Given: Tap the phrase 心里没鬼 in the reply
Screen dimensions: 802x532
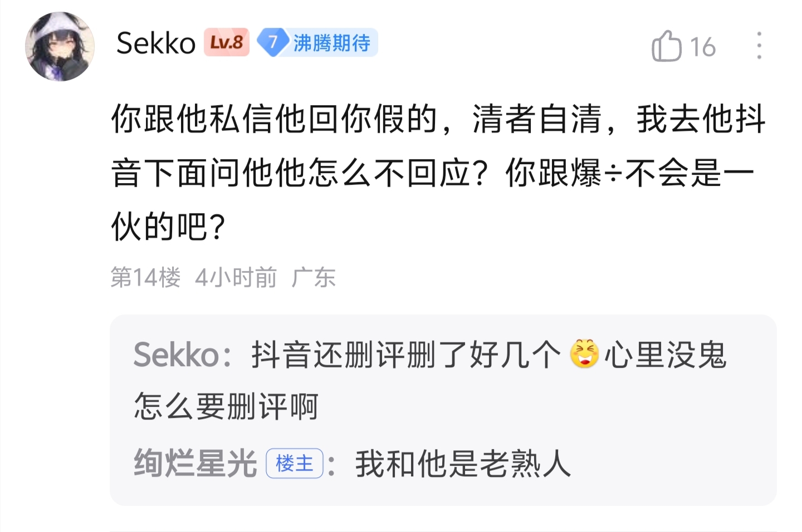Looking at the screenshot, I should point(666,354).
